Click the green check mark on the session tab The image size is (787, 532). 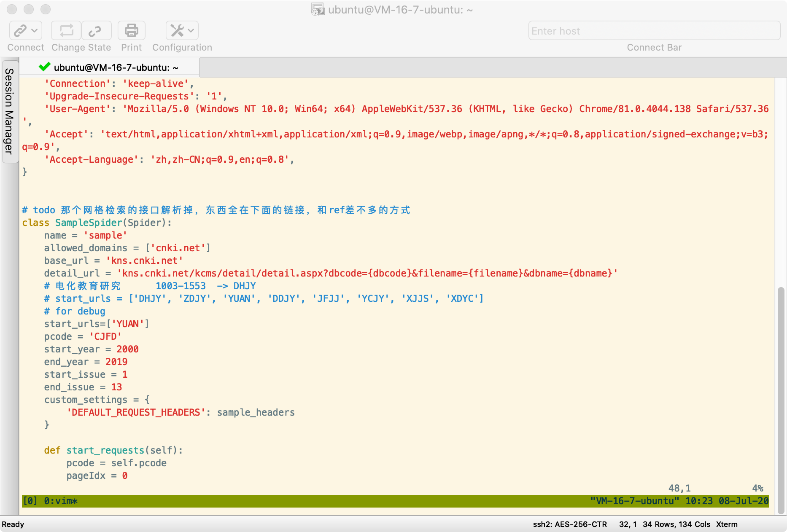tap(44, 67)
